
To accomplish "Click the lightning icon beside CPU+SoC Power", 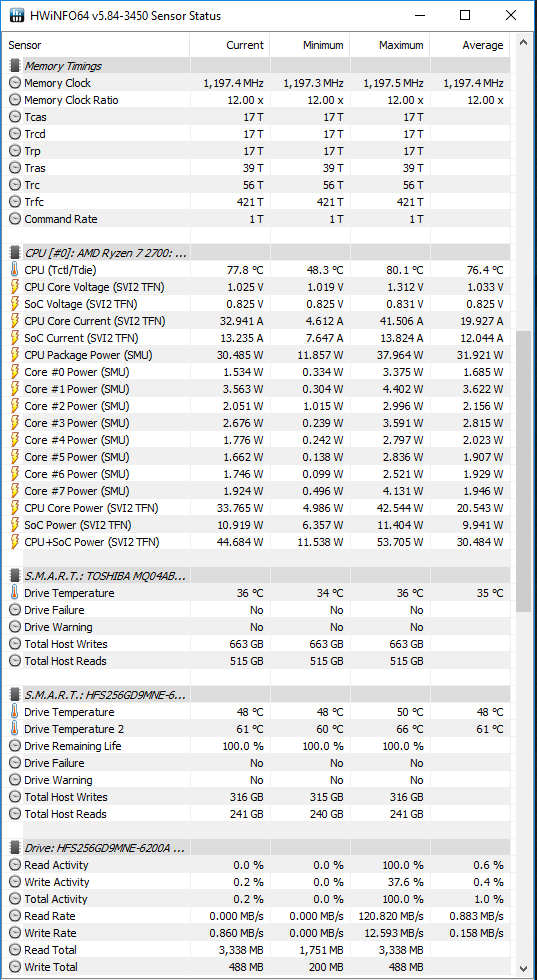I will (x=15, y=542).
